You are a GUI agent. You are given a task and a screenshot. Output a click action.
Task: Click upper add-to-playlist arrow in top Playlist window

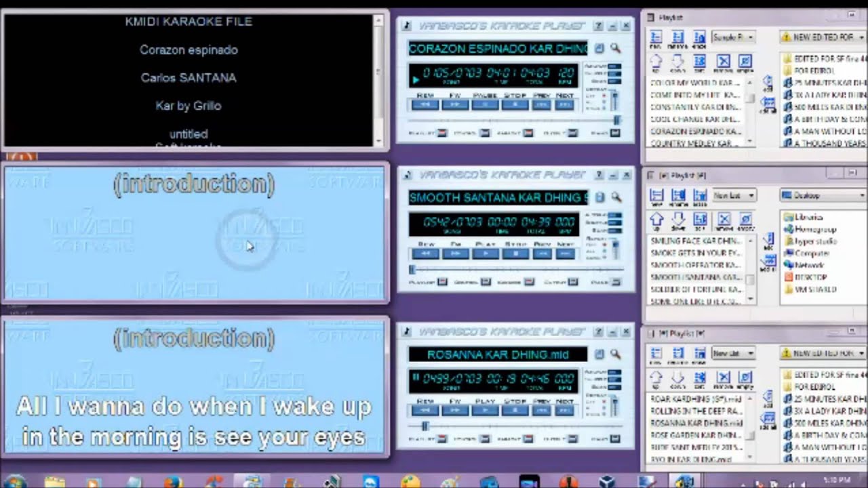[768, 83]
